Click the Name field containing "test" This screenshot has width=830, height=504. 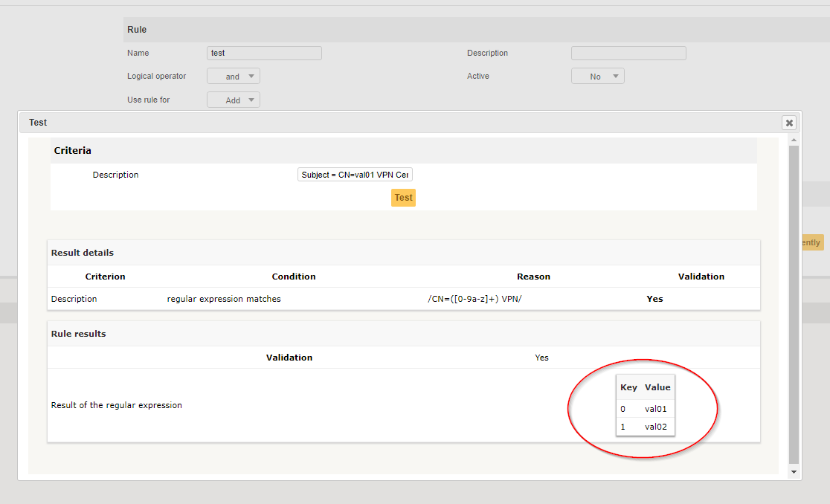point(264,53)
